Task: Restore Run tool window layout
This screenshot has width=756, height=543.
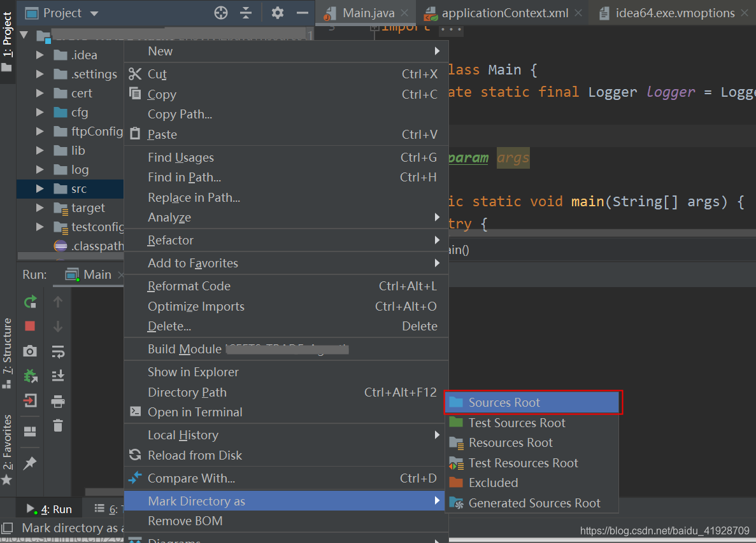Action: [30, 431]
